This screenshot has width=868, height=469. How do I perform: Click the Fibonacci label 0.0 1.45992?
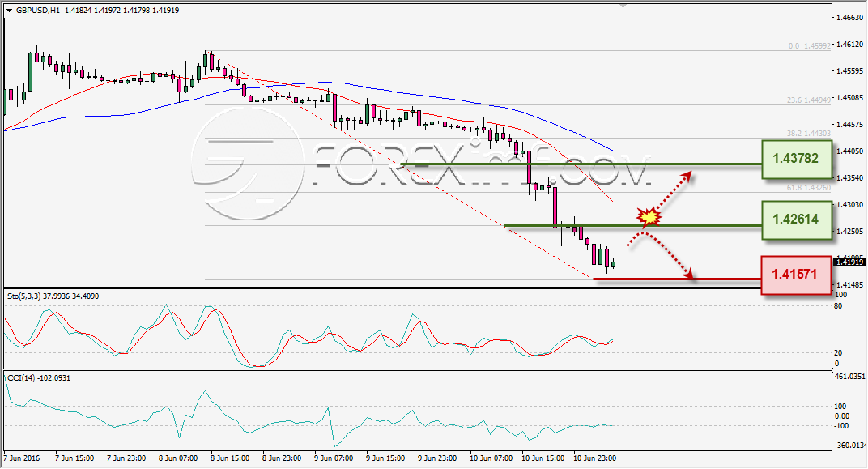pyautogui.click(x=810, y=46)
